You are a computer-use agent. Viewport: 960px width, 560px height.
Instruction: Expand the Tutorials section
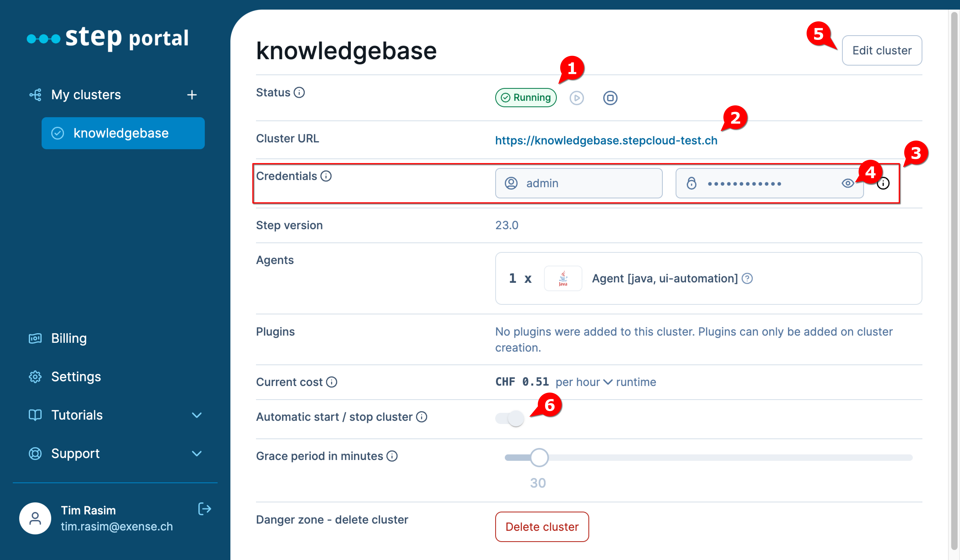(197, 415)
